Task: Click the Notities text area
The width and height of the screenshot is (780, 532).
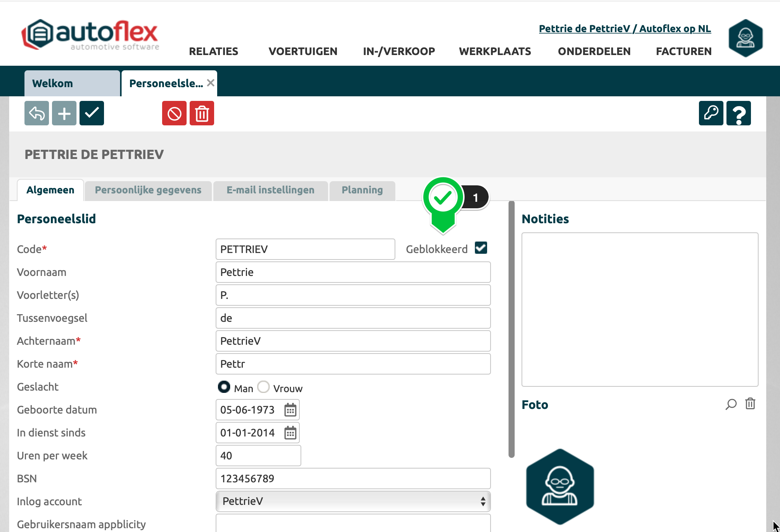Action: pos(640,310)
